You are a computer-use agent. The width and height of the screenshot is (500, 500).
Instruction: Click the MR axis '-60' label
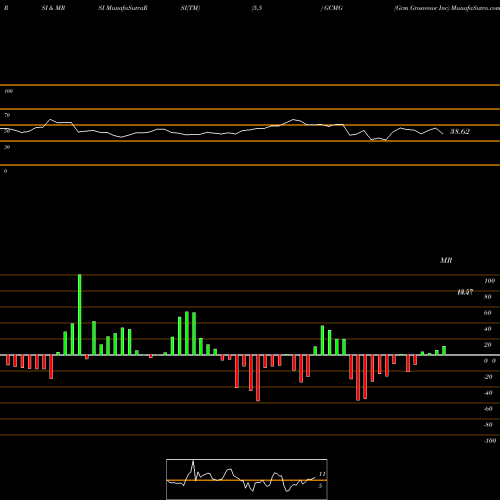point(488,409)
